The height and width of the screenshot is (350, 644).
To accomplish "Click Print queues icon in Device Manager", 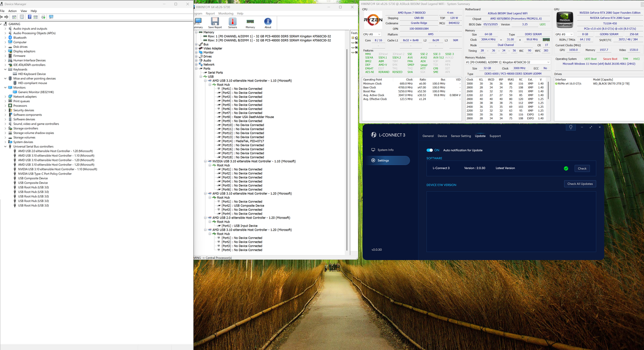I will tap(11, 101).
